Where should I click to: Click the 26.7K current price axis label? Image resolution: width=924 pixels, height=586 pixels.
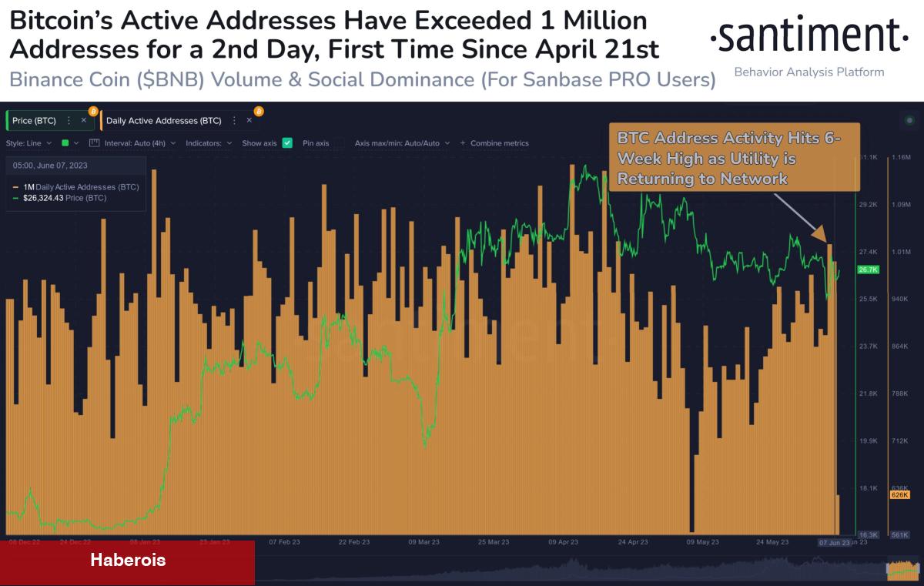pyautogui.click(x=869, y=270)
